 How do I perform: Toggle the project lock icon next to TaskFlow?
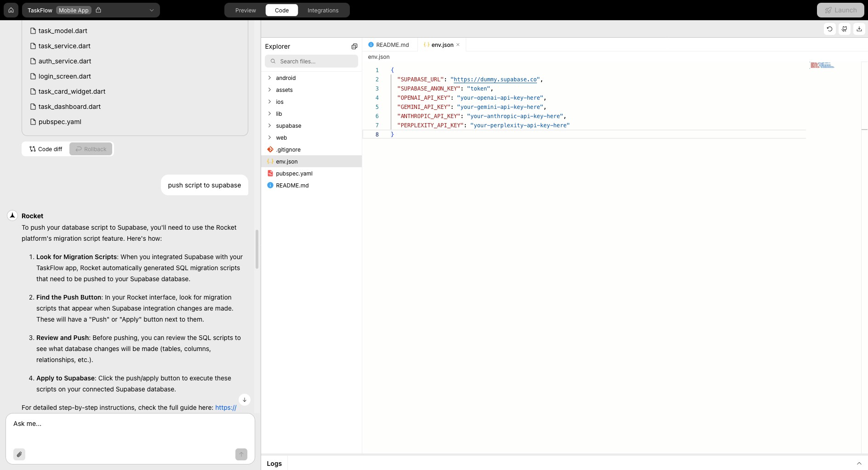click(x=99, y=10)
